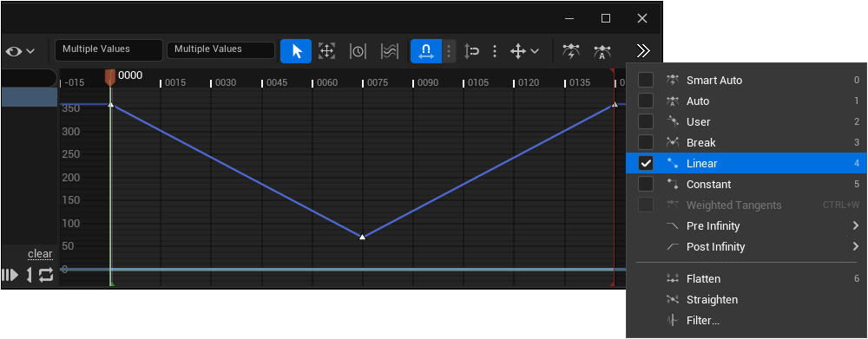Click ruler label 0120

tap(529, 83)
